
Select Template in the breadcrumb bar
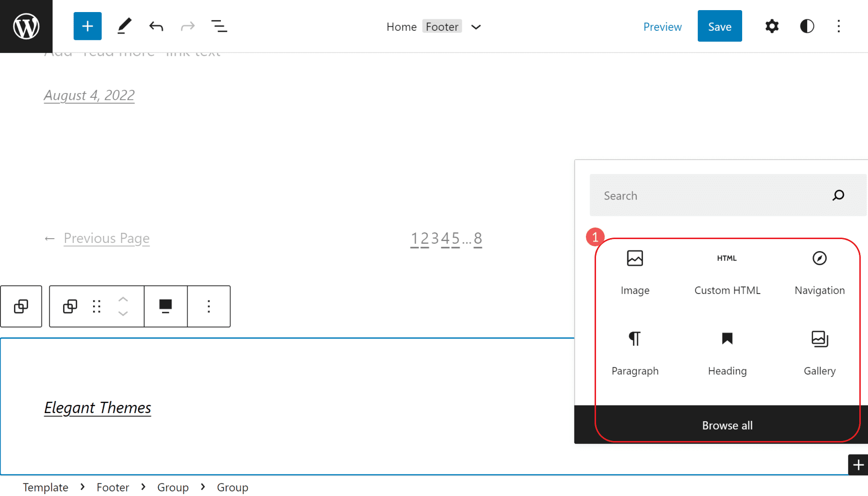tap(45, 487)
